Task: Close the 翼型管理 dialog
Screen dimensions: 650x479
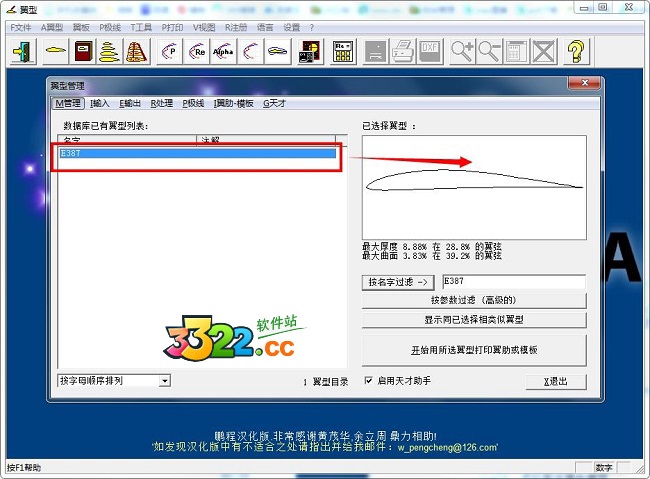Action: click(x=585, y=83)
